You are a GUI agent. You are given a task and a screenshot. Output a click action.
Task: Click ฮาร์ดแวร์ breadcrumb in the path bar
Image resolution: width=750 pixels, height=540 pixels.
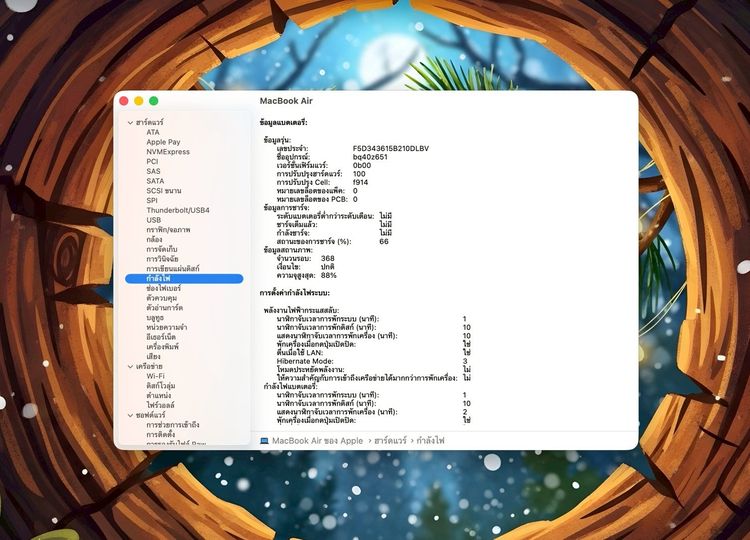click(396, 440)
